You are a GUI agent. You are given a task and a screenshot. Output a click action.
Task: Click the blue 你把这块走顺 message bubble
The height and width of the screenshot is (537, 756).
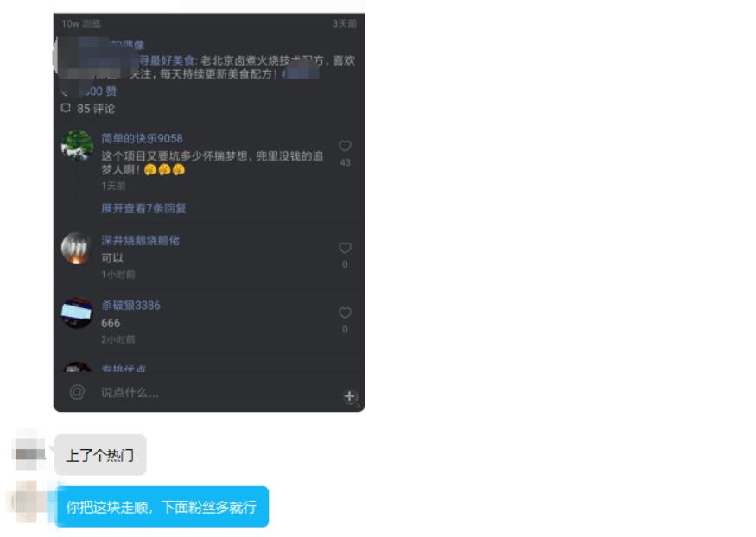click(x=162, y=507)
